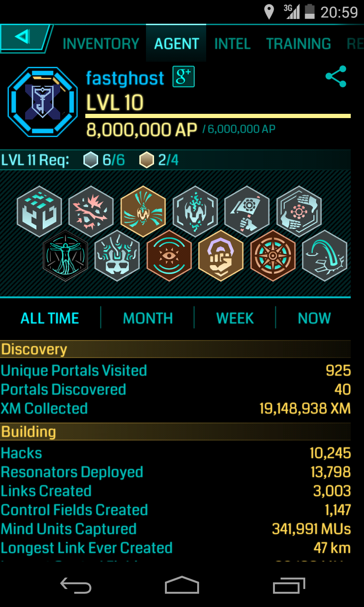This screenshot has height=607, width=364.
Task: Select the Resistance agent avatar emblem
Action: [43, 102]
